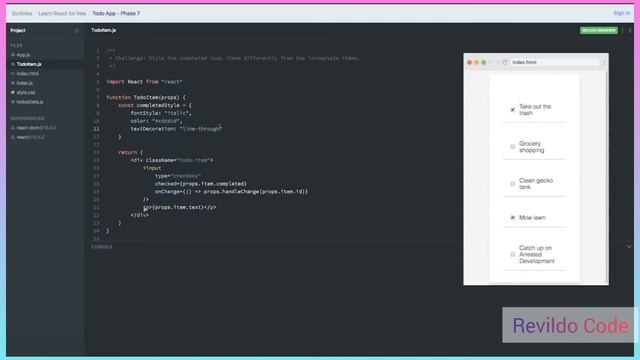Click the {props.item.text} paragraph line
The height and width of the screenshot is (360, 640).
tap(180, 207)
